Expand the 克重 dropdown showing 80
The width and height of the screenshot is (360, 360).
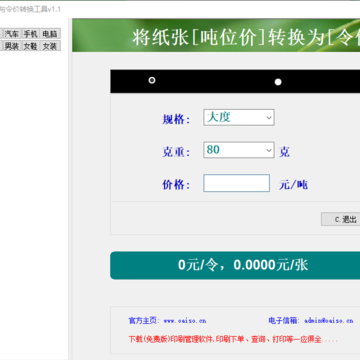tap(239, 150)
